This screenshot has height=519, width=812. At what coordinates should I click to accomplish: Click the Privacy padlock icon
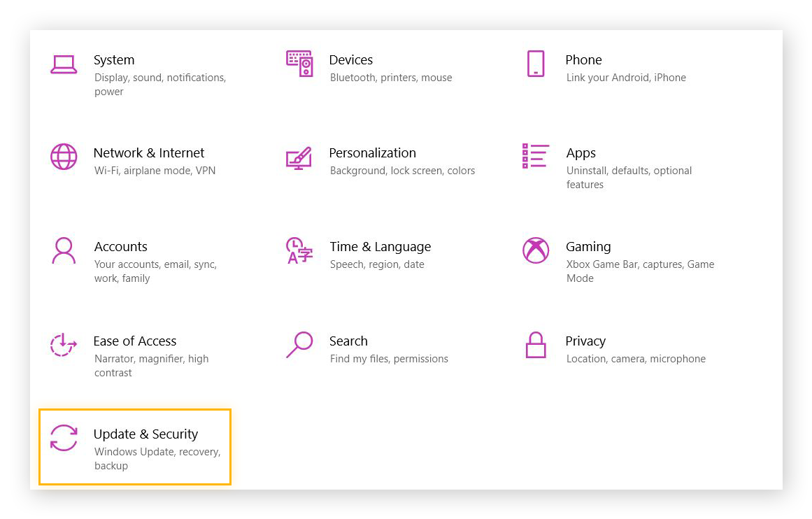pyautogui.click(x=535, y=344)
